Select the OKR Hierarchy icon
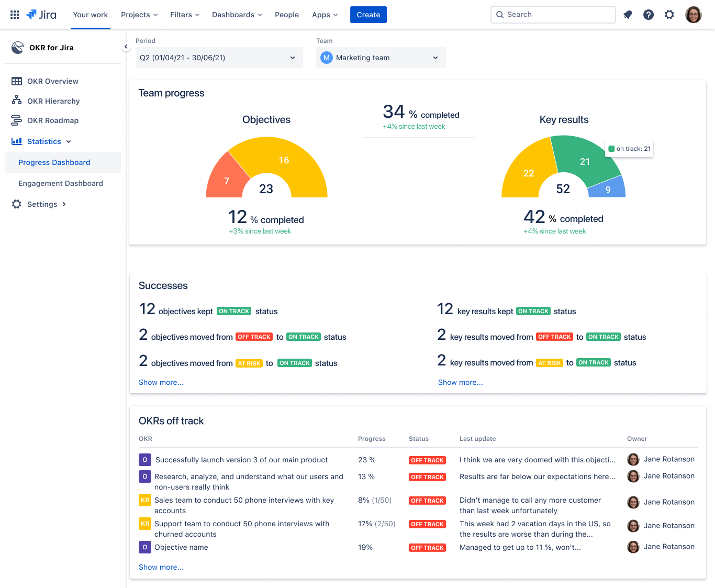Viewport: 715px width, 588px height. tap(17, 101)
